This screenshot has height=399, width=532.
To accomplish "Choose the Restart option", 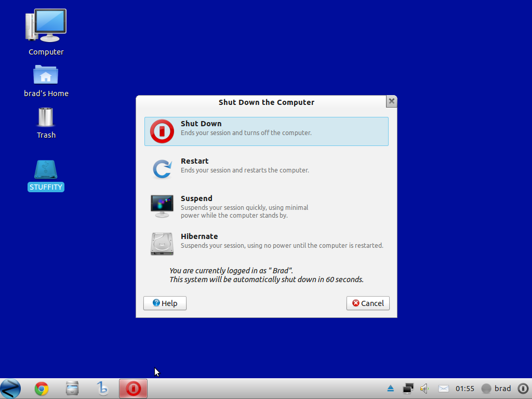I will point(267,169).
